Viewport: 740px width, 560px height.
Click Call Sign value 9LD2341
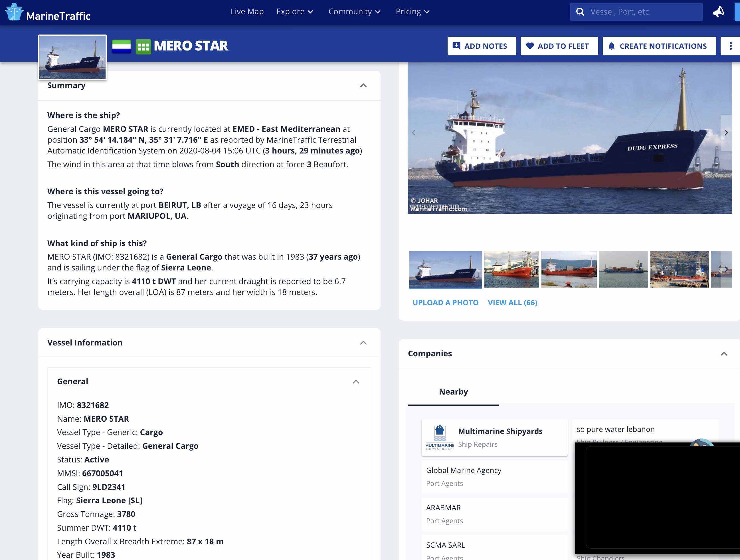click(x=109, y=487)
